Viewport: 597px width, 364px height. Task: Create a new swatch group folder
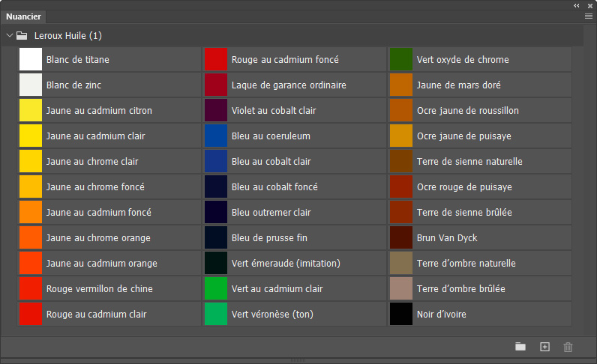click(520, 347)
